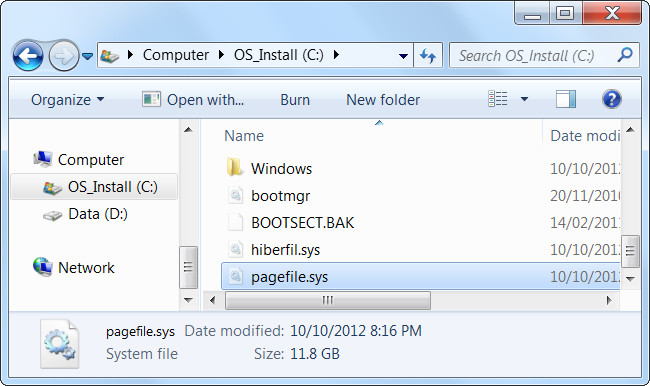
Task: Open the Organize menu
Action: tap(67, 100)
